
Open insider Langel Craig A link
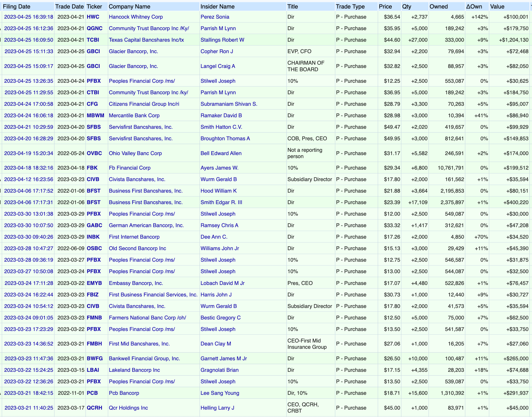point(218,66)
